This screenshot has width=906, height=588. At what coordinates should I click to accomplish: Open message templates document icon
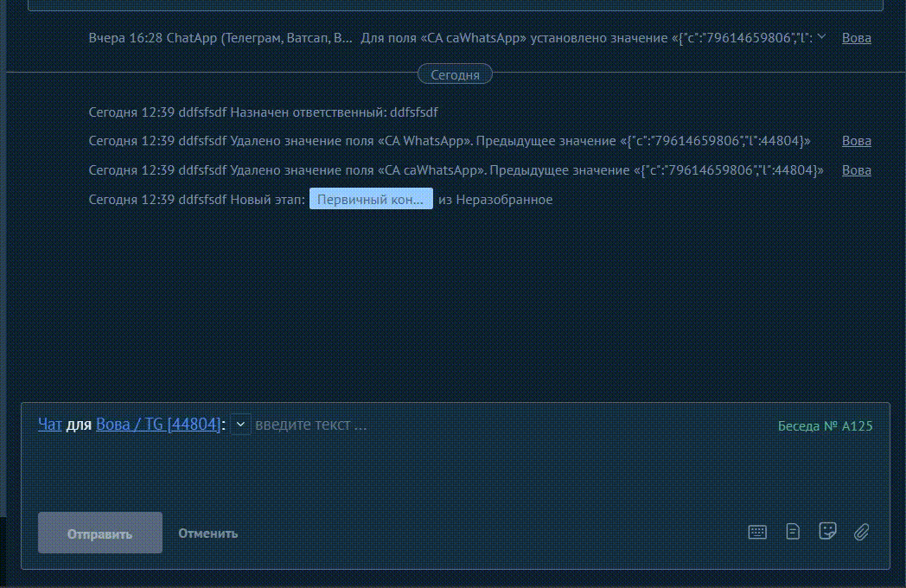pos(793,532)
